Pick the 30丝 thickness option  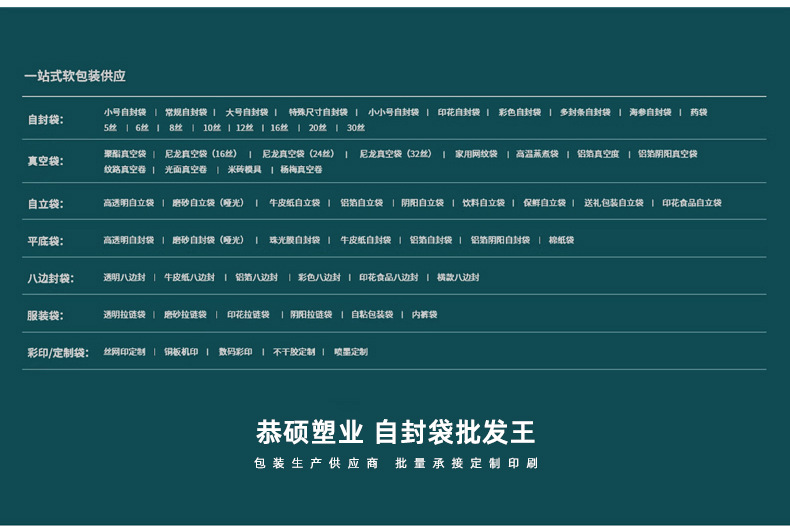pos(356,128)
